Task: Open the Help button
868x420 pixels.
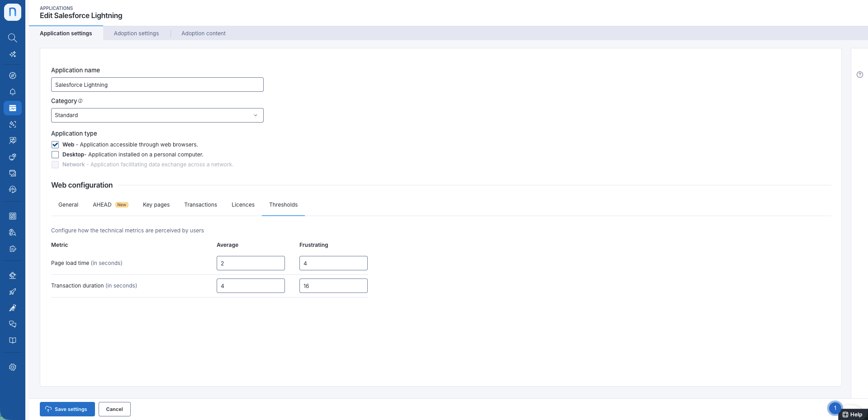Action: pyautogui.click(x=853, y=415)
